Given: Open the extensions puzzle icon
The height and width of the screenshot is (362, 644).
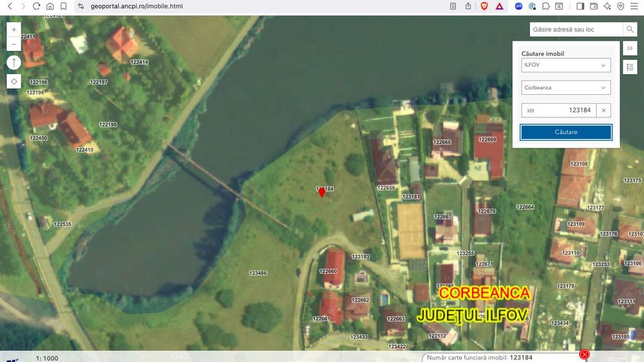Looking at the screenshot, I should pos(546,6).
